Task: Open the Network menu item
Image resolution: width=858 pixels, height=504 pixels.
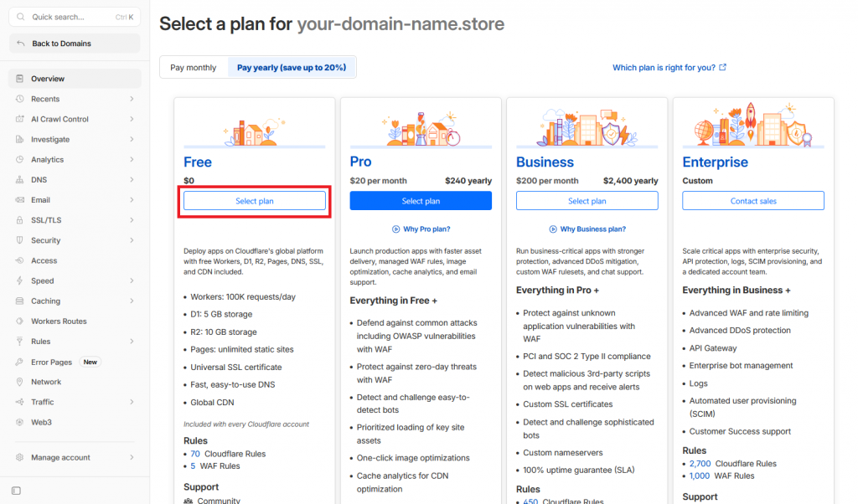Action: pos(75,382)
